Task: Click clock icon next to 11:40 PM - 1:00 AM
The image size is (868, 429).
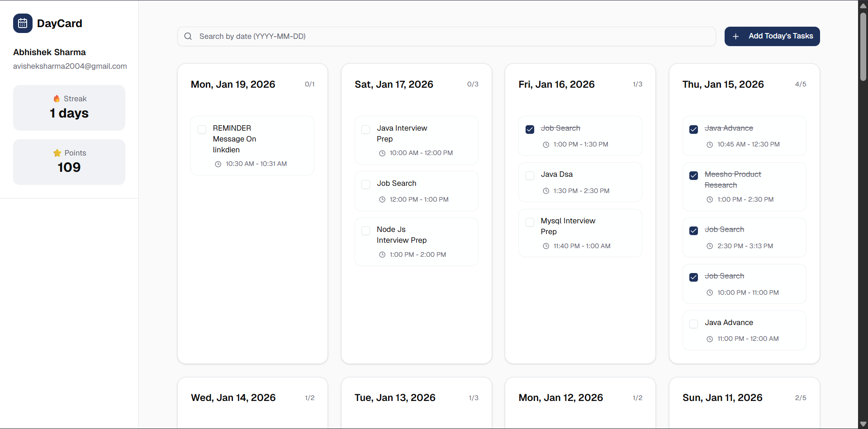Action: 546,246
